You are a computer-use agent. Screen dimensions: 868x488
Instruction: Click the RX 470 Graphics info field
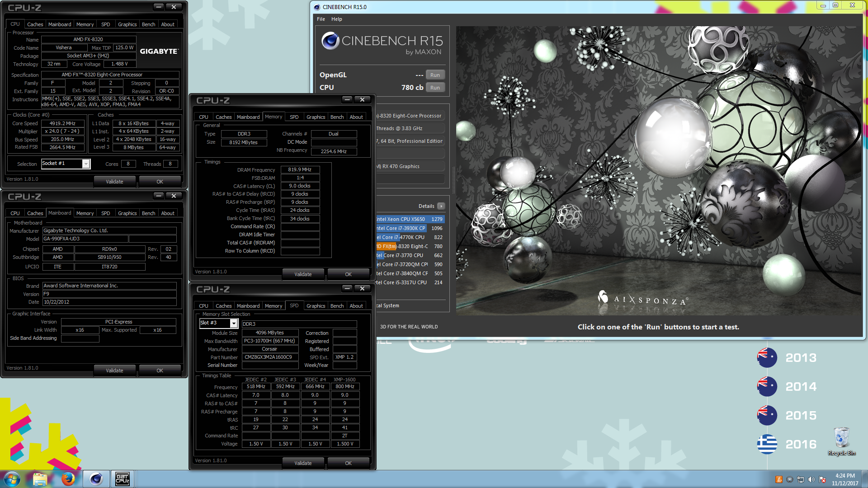(x=410, y=166)
